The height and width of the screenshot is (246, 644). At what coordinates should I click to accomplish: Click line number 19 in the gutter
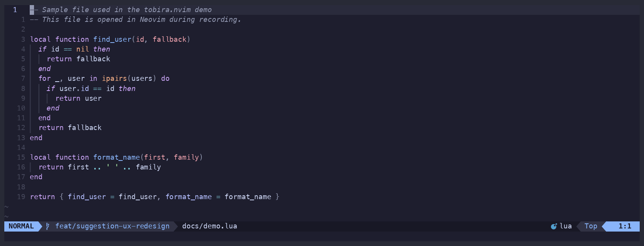pyautogui.click(x=21, y=197)
